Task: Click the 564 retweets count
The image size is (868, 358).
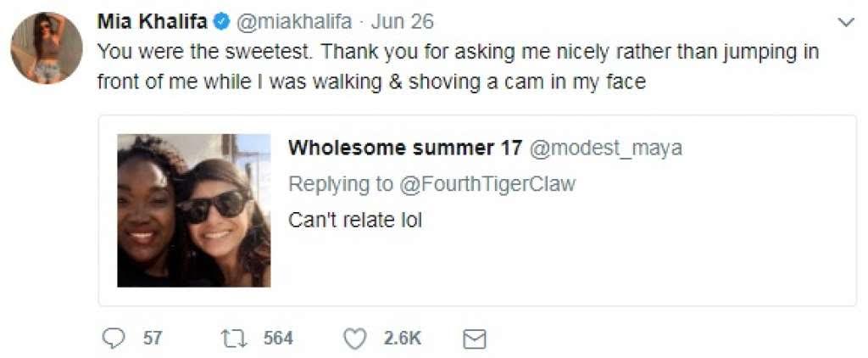Action: pyautogui.click(x=278, y=338)
